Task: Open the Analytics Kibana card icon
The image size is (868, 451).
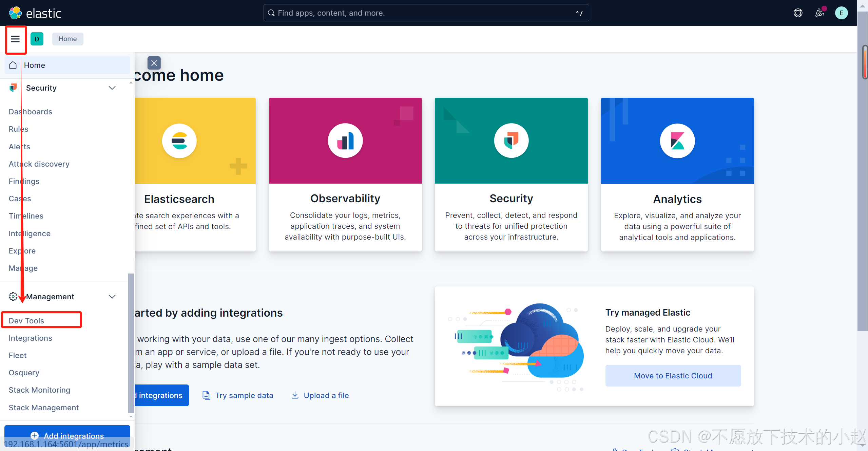Action: (677, 141)
